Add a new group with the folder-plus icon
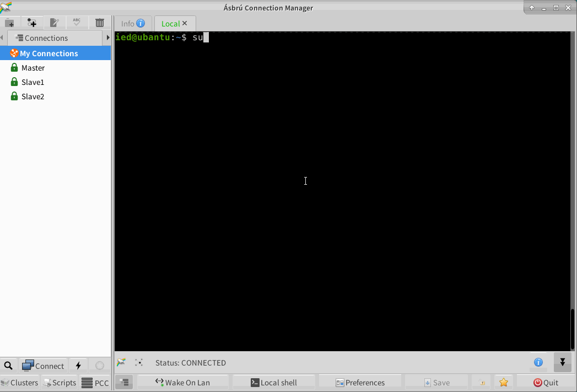This screenshot has width=577, height=392. [10, 23]
